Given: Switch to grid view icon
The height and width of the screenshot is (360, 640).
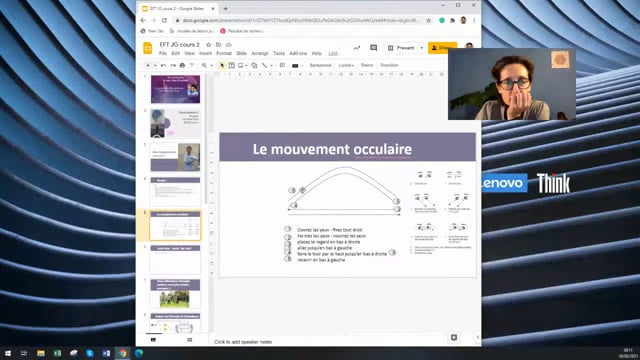Looking at the screenshot, I should (x=189, y=340).
